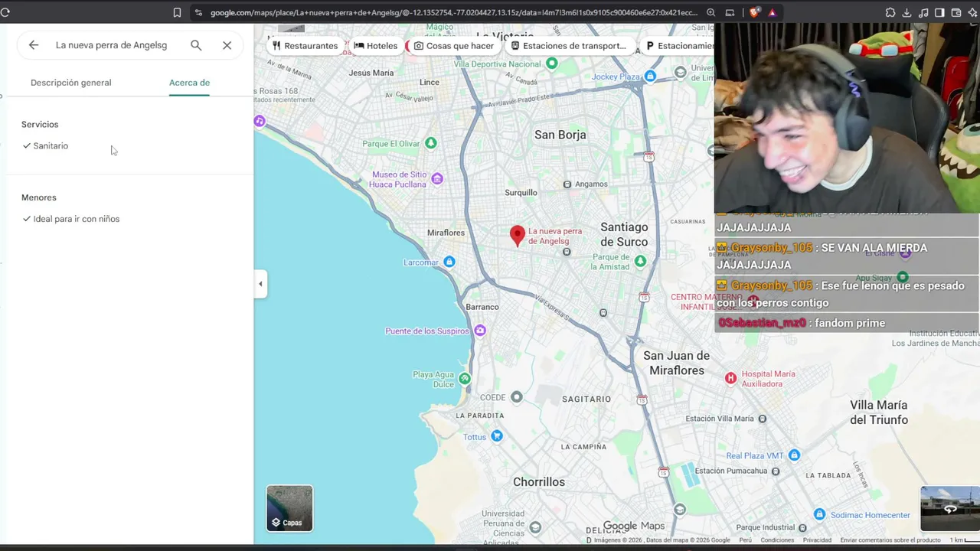The image size is (980, 551).
Task: Click the Surquillo district label
Action: (521, 193)
